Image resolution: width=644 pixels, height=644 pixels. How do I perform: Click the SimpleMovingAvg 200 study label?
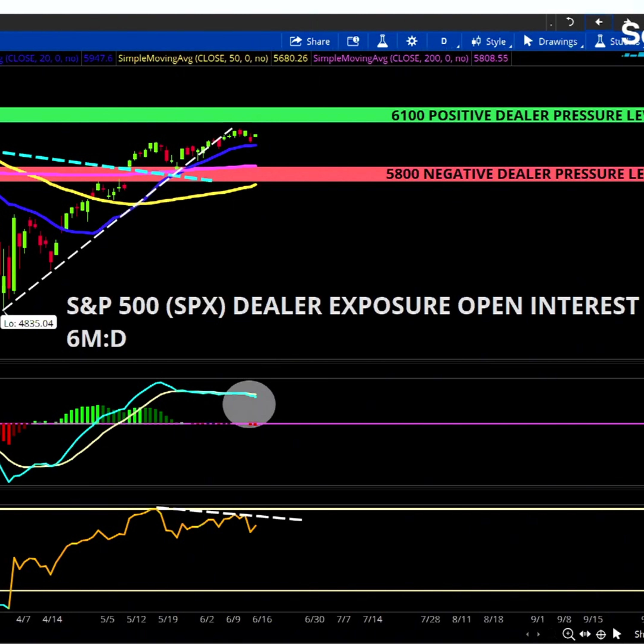tap(391, 59)
